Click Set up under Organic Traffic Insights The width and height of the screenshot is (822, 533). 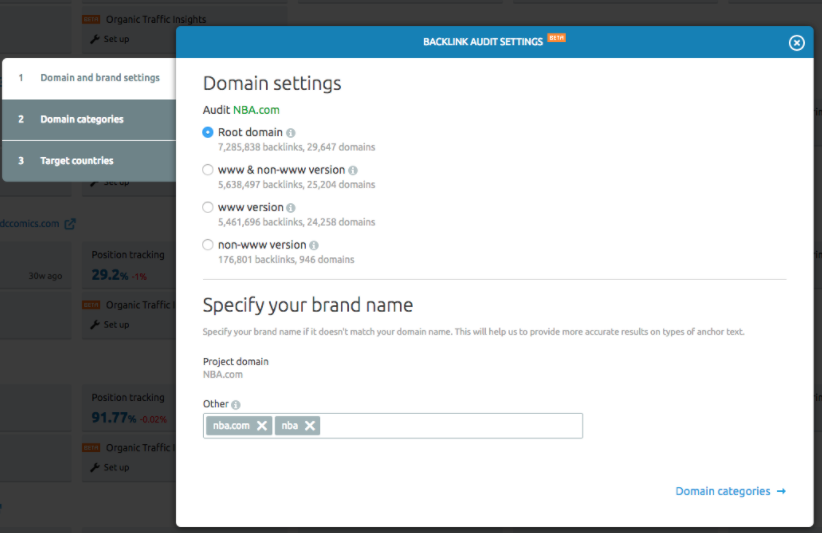coord(116,39)
